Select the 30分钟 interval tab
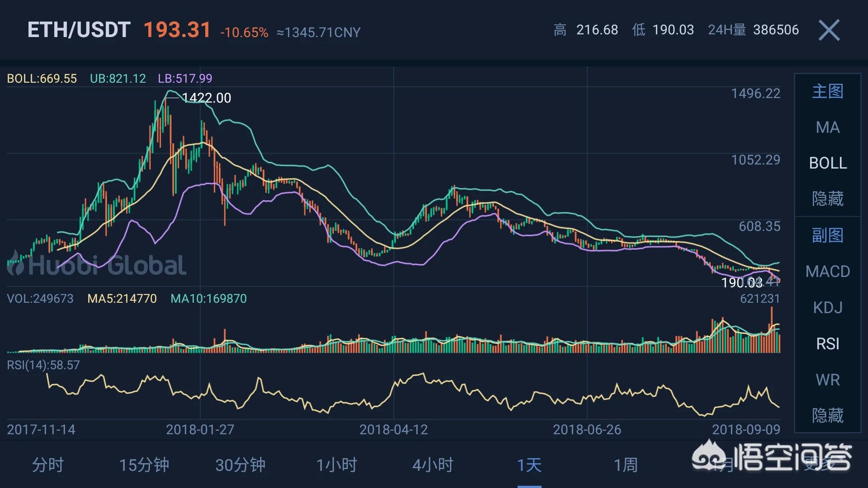Image resolution: width=868 pixels, height=488 pixels. coord(240,465)
